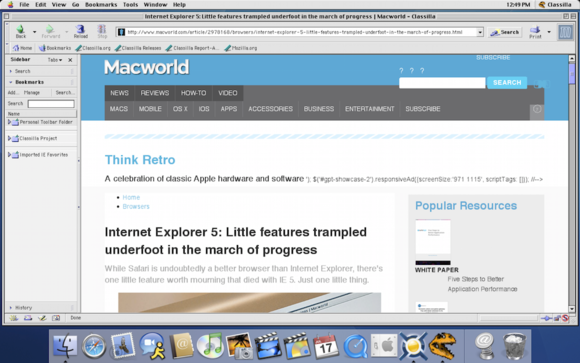Click the Stop loading button

(102, 32)
